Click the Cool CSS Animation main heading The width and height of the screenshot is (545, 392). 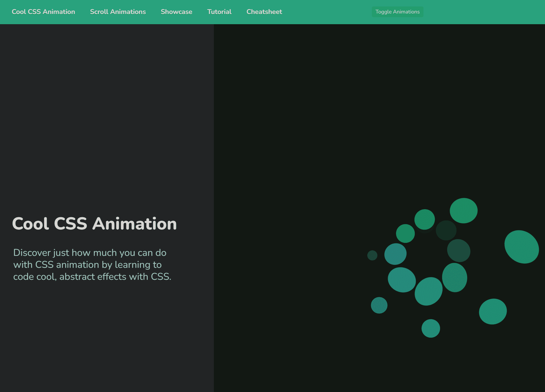[x=94, y=224]
